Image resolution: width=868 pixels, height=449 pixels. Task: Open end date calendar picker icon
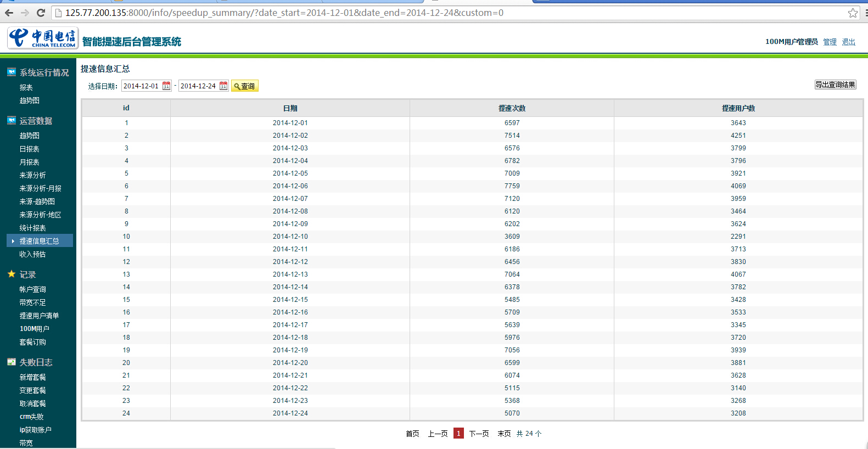click(223, 86)
